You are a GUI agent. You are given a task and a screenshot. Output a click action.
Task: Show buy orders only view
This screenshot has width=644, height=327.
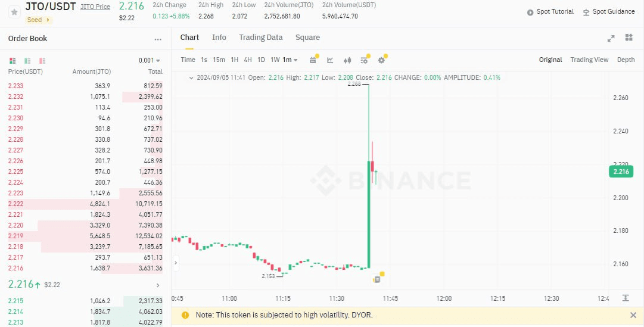[27, 61]
